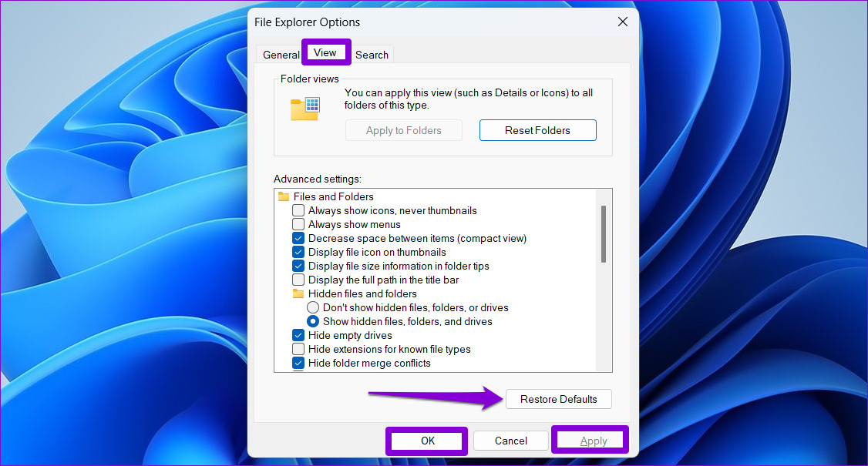Click the Files and Folders folder icon

tap(284, 196)
